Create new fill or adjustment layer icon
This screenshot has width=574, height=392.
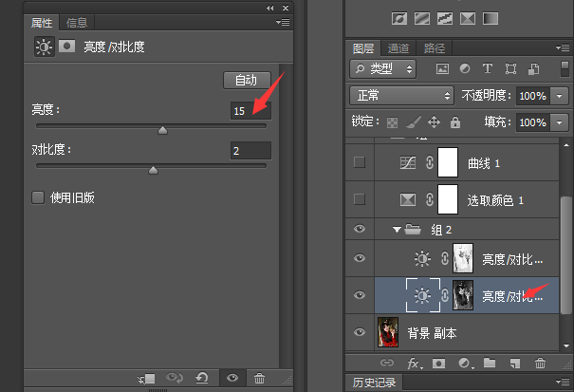pyautogui.click(x=466, y=364)
